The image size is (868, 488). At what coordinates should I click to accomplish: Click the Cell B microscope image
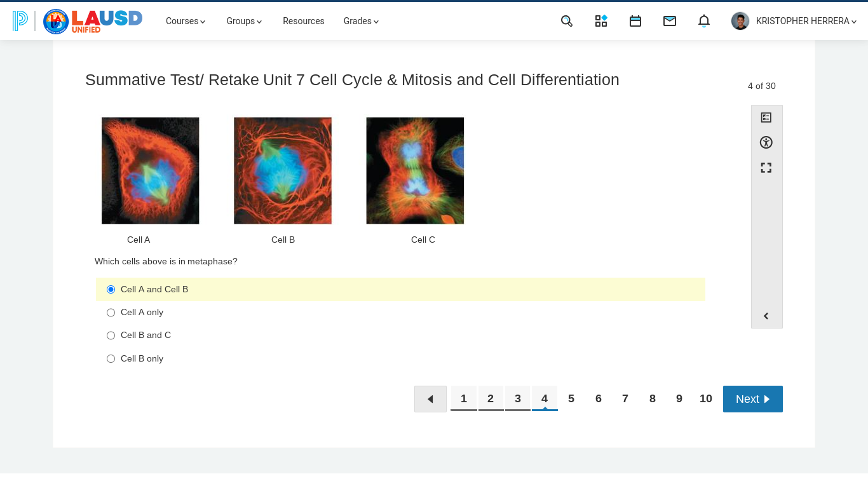point(283,170)
